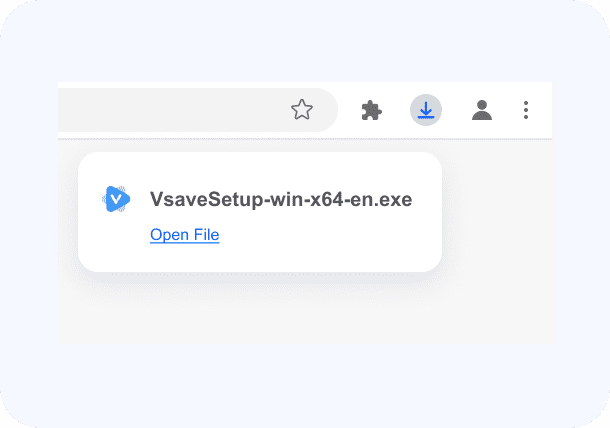Click the Vsave play-shaped logo thumbnail

tap(116, 199)
